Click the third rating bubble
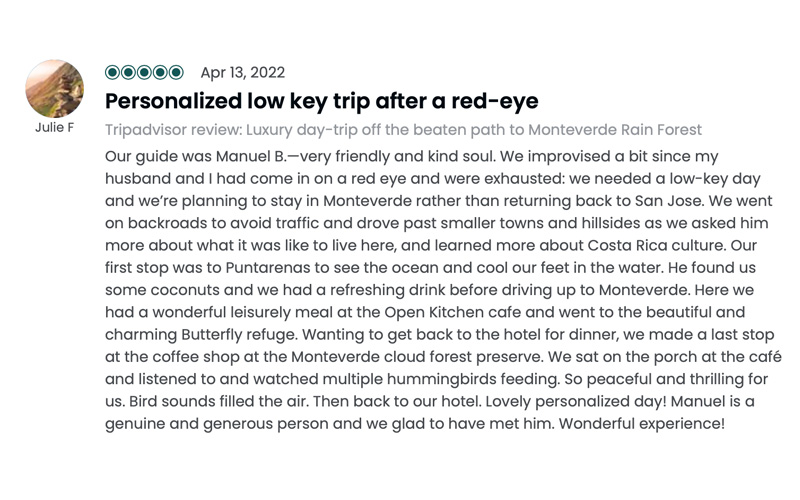The image size is (800, 500). click(144, 72)
